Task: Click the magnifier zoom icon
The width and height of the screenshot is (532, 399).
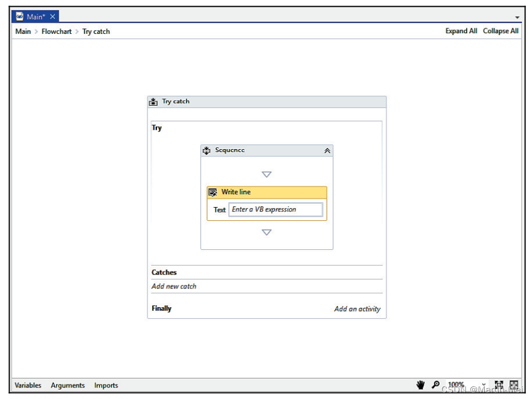Action: click(435, 385)
